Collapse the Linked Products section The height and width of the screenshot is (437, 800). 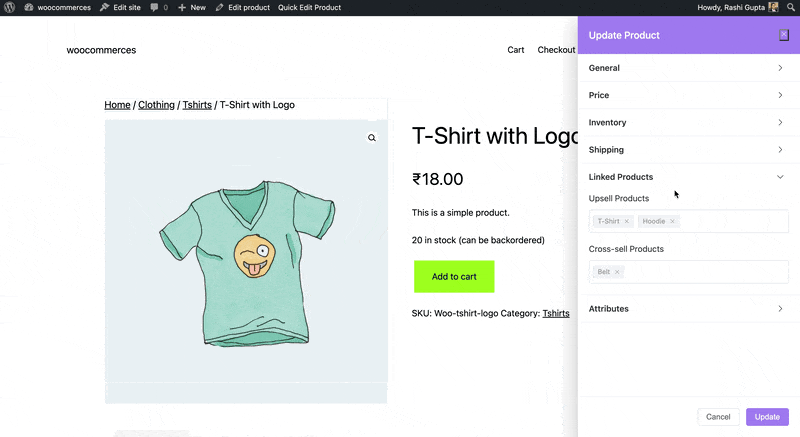[x=688, y=177]
